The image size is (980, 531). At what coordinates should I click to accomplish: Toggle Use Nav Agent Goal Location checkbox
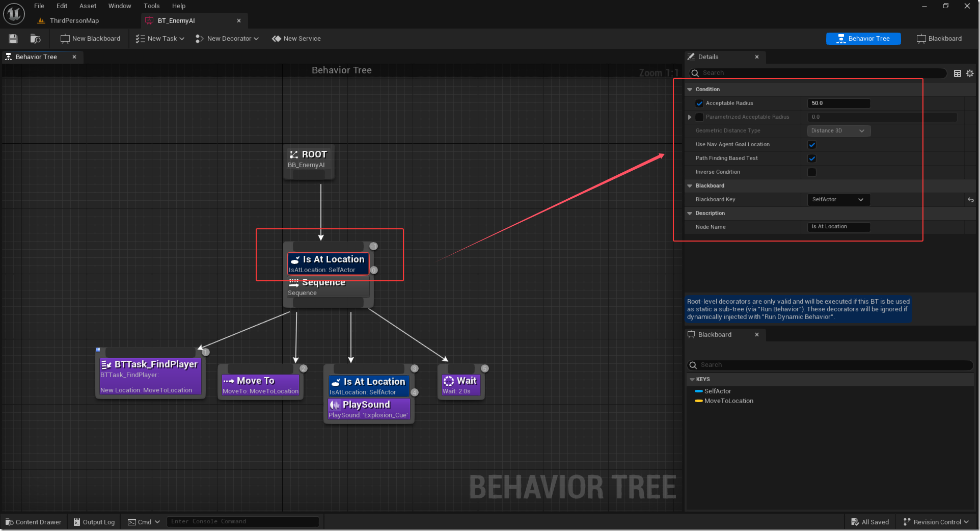tap(812, 145)
